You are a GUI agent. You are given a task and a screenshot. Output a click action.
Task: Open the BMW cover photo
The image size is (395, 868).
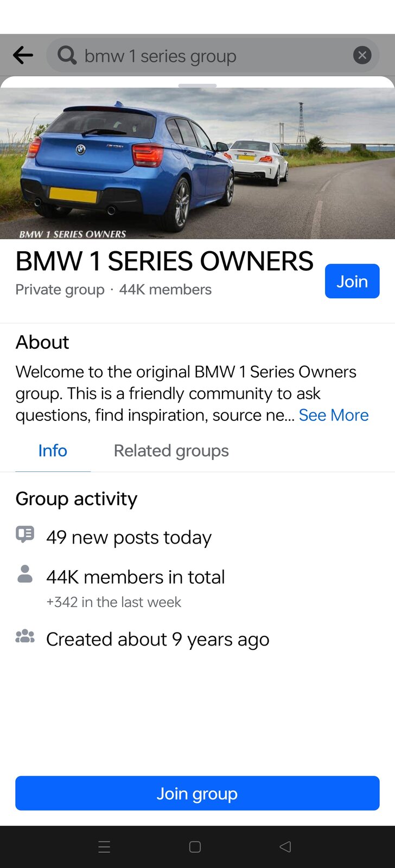coord(197,163)
